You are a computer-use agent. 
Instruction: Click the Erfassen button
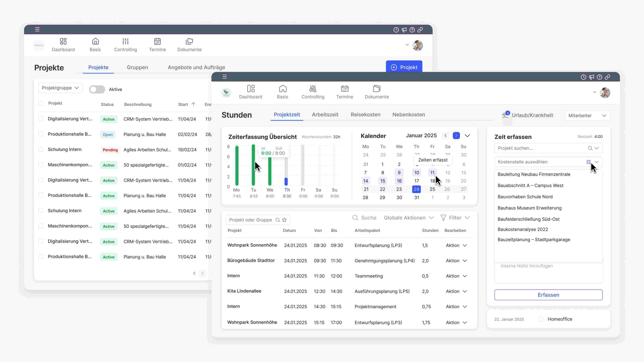click(548, 295)
